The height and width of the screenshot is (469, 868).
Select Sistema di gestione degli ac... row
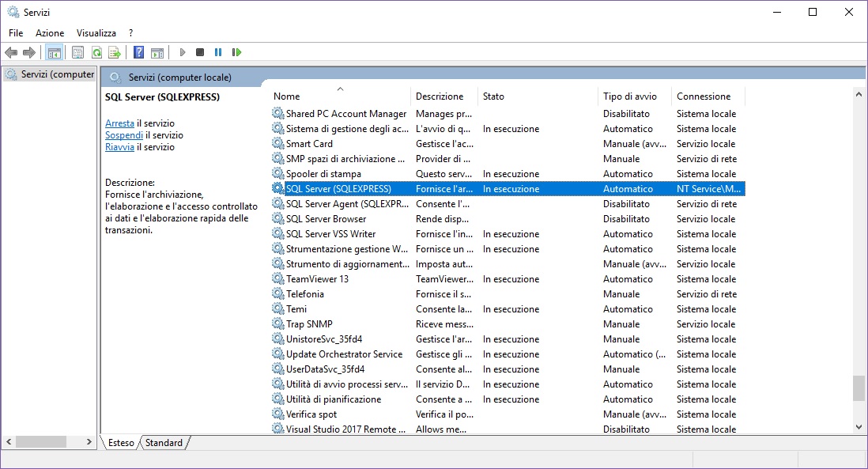[x=508, y=128]
